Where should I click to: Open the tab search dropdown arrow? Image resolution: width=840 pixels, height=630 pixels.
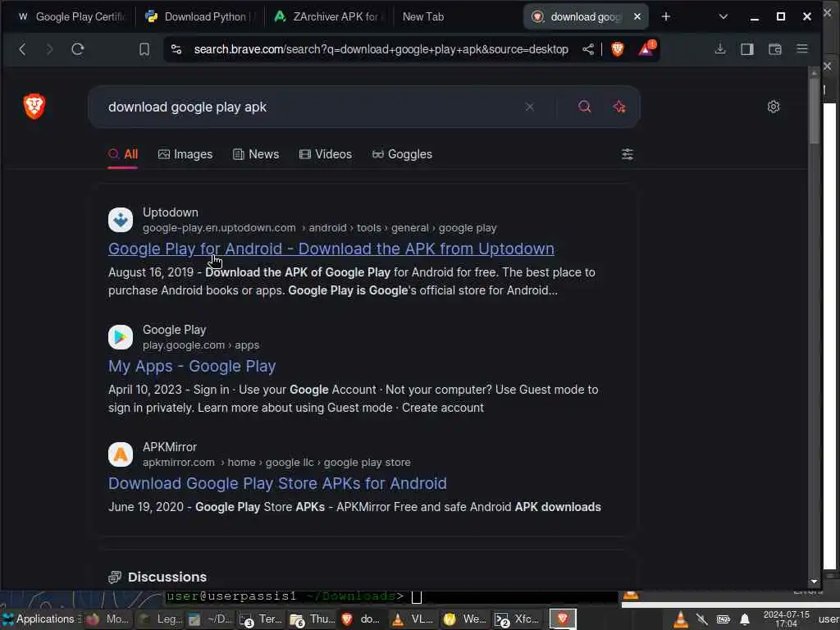(724, 16)
